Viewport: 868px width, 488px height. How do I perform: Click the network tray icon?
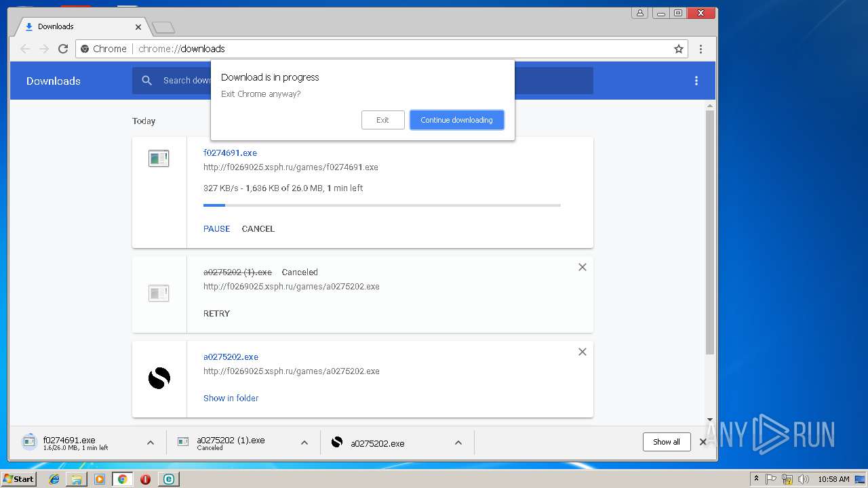[787, 479]
